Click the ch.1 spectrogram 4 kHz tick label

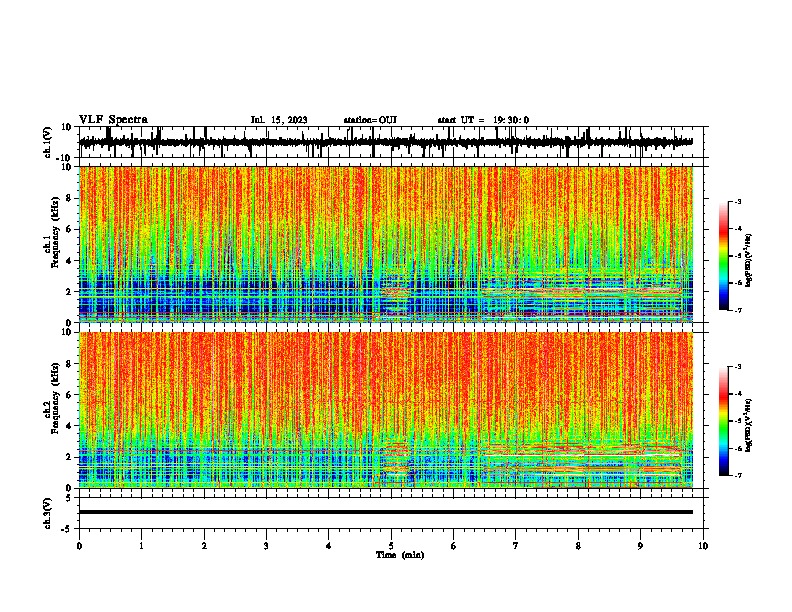(x=69, y=261)
